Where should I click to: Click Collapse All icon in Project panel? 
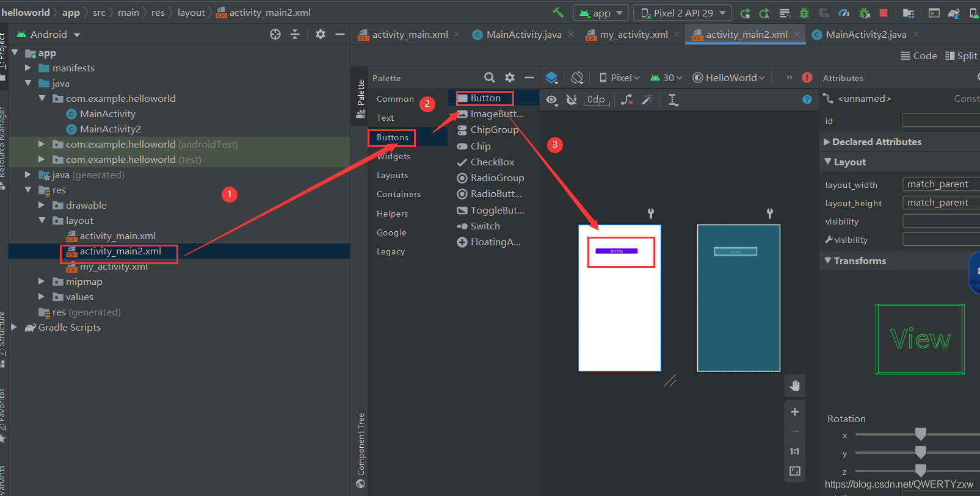click(295, 34)
